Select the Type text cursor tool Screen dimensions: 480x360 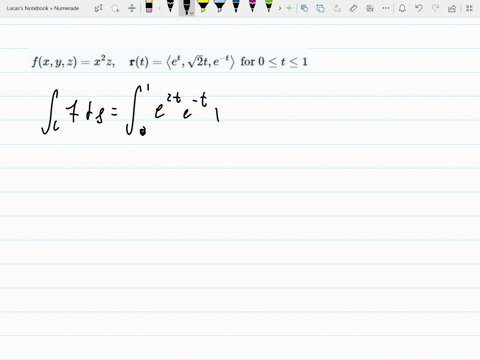(98, 8)
